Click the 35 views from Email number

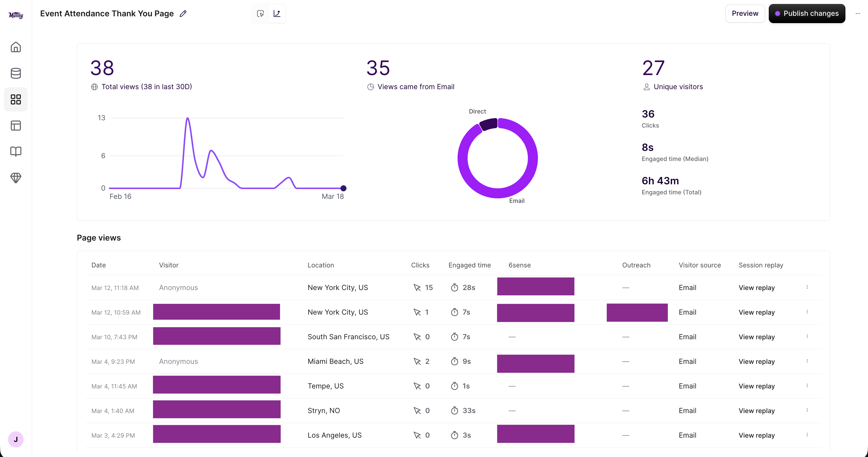tap(378, 68)
